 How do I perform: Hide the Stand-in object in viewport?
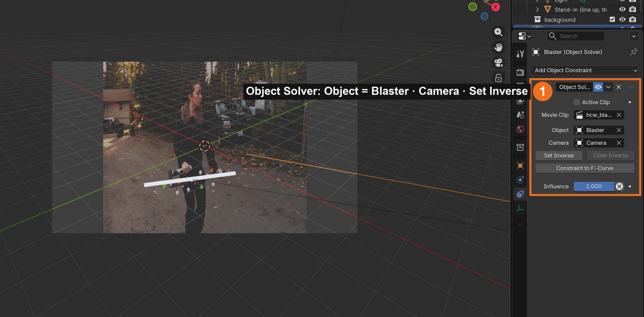[x=622, y=9]
